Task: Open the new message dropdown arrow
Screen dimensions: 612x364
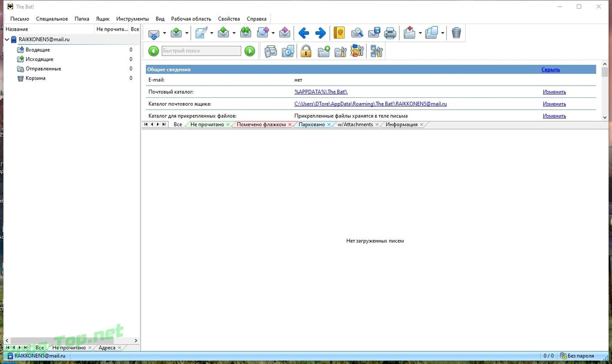Action: [x=212, y=34]
